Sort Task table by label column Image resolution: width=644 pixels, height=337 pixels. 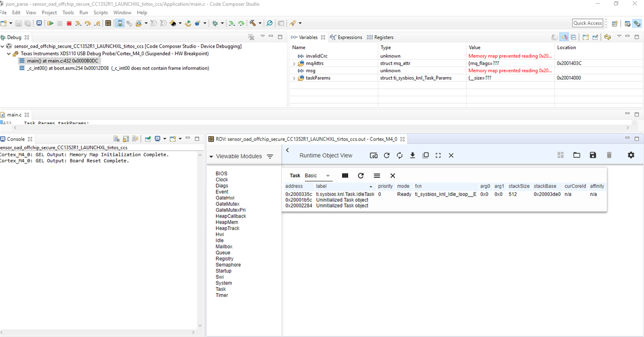point(321,186)
